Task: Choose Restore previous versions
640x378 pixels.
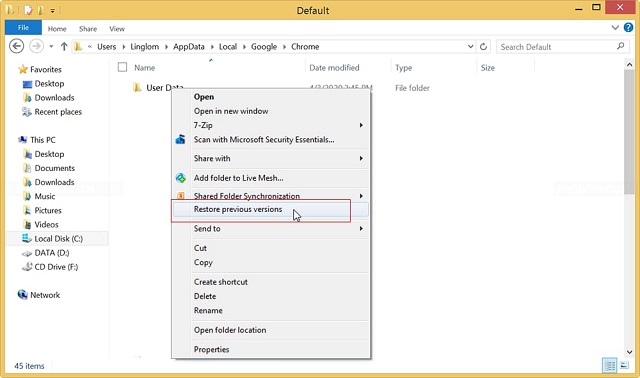Action: pyautogui.click(x=238, y=209)
